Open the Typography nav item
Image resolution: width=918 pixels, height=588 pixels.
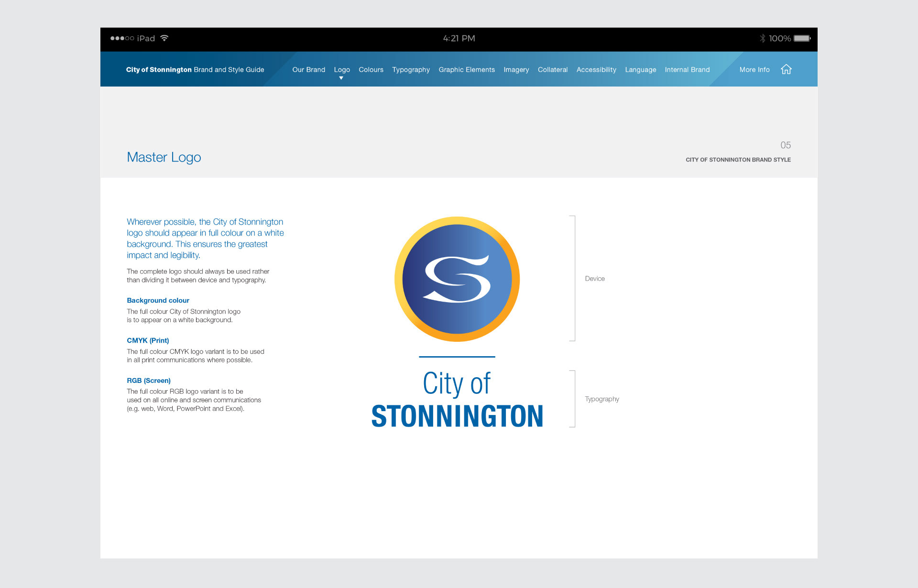[411, 70]
